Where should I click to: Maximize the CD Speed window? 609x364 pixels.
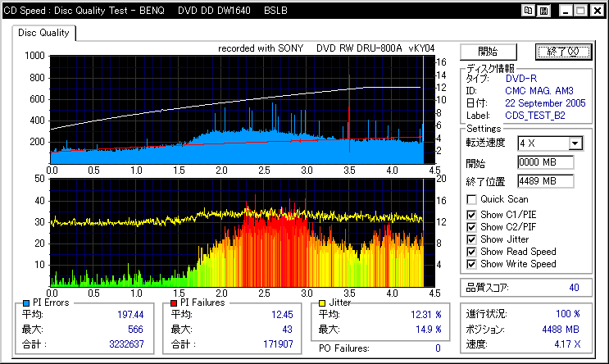tap(581, 11)
